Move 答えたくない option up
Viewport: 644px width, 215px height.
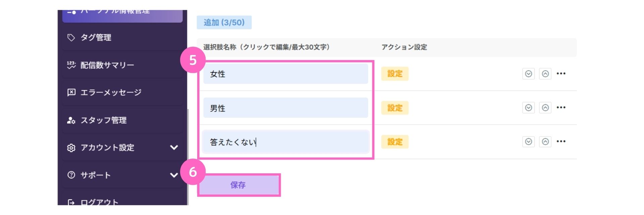(x=545, y=141)
